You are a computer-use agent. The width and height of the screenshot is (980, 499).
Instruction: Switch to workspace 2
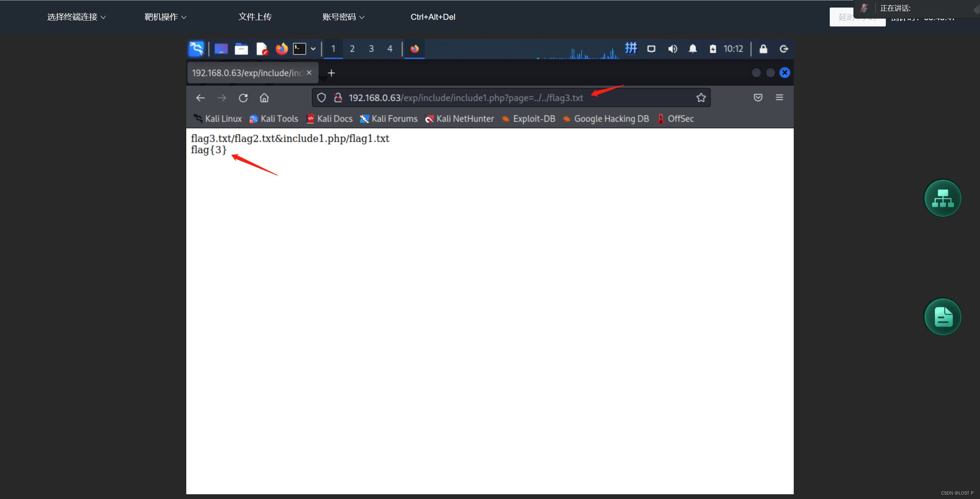[x=352, y=49]
